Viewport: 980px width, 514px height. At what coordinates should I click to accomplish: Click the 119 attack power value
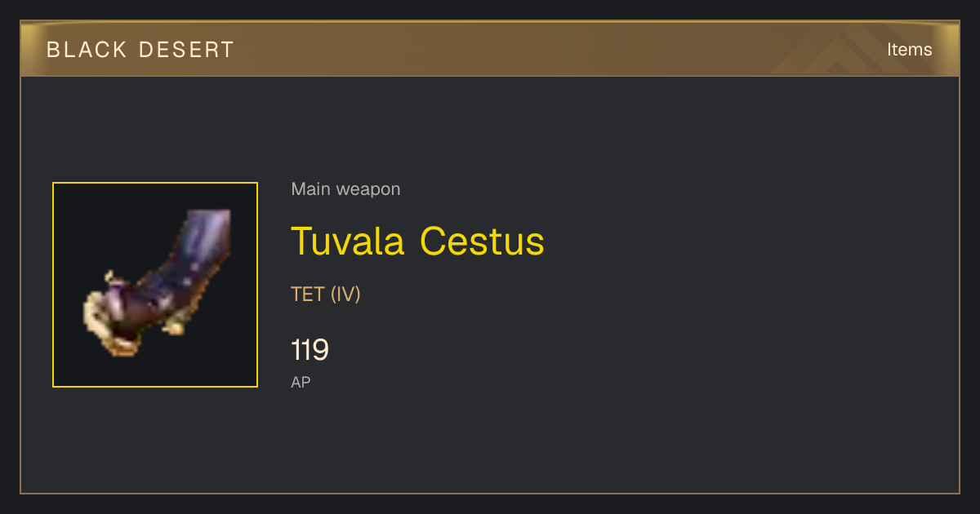tap(310, 350)
